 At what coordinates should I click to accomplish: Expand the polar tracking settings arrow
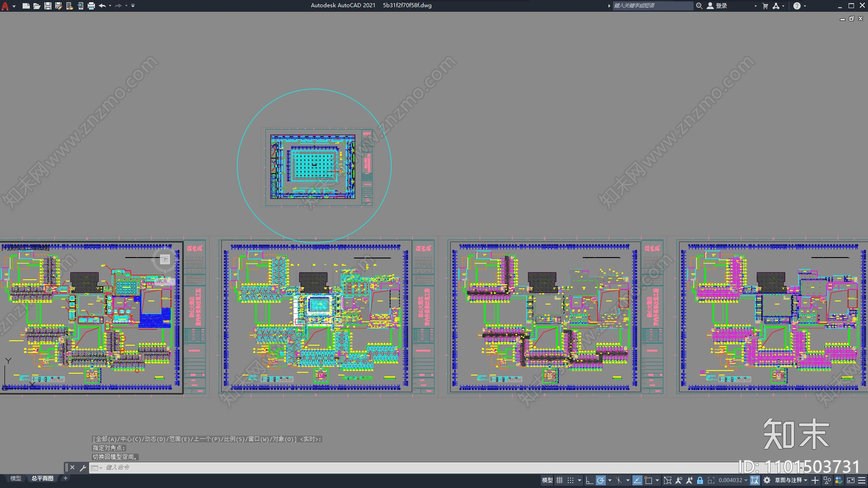[610, 480]
